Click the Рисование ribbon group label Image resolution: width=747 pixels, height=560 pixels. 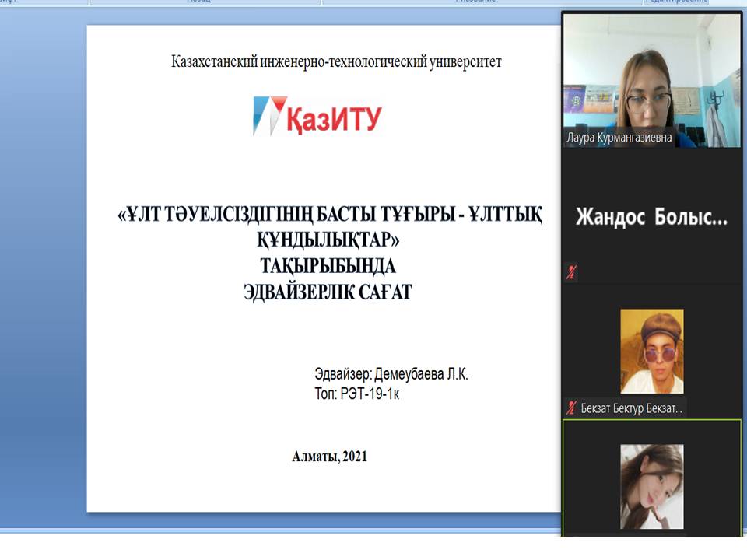475,2
